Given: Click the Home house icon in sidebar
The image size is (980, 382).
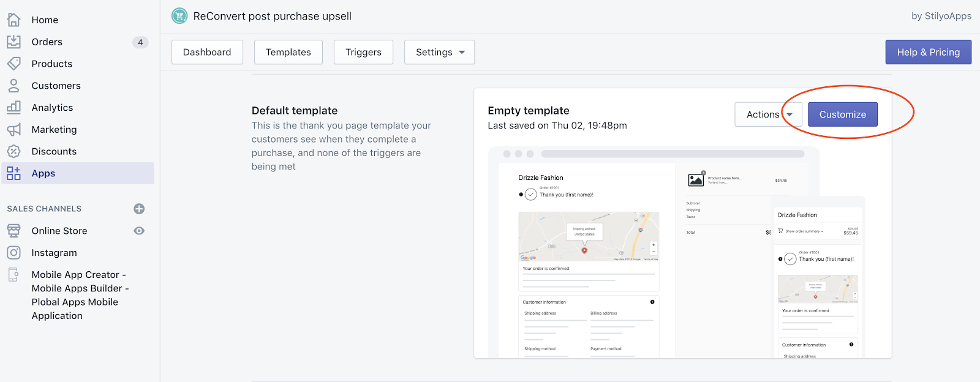Looking at the screenshot, I should point(13,20).
